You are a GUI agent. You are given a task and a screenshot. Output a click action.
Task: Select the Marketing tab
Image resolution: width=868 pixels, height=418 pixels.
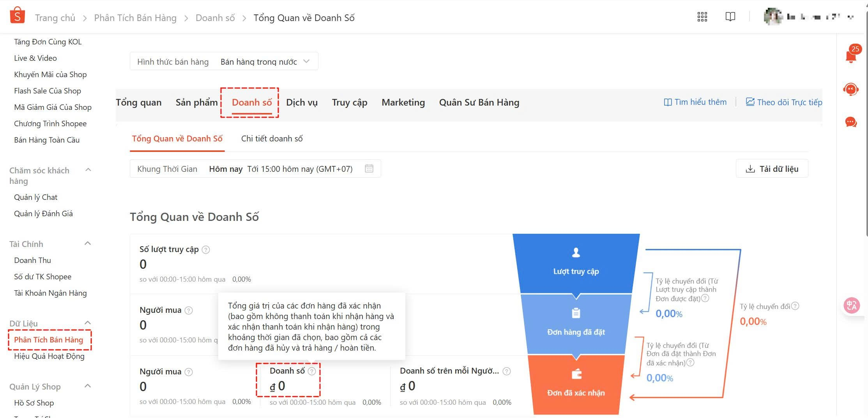pos(403,102)
